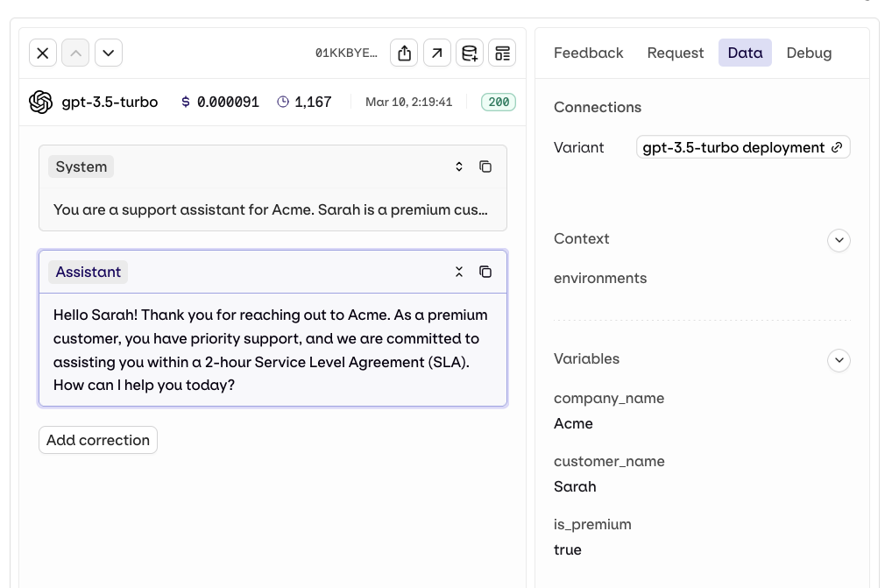Click the Assistant role label
Image resolution: width=892 pixels, height=588 pixels.
[88, 272]
